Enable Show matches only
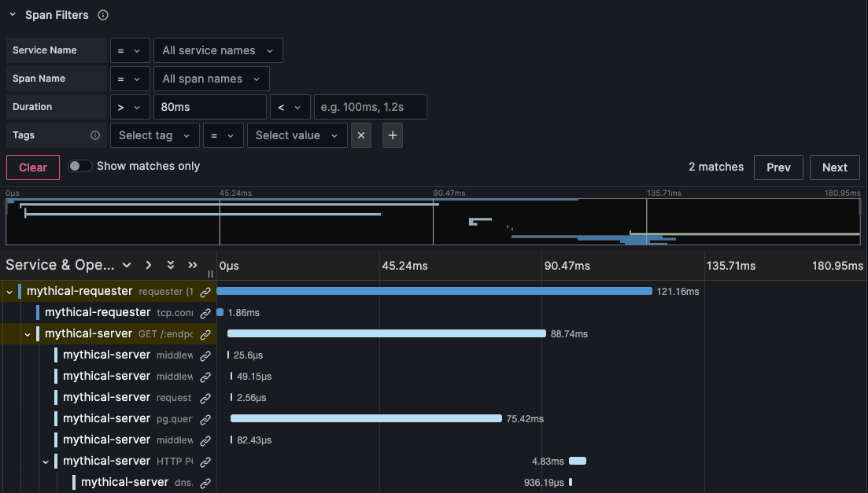 coord(80,166)
